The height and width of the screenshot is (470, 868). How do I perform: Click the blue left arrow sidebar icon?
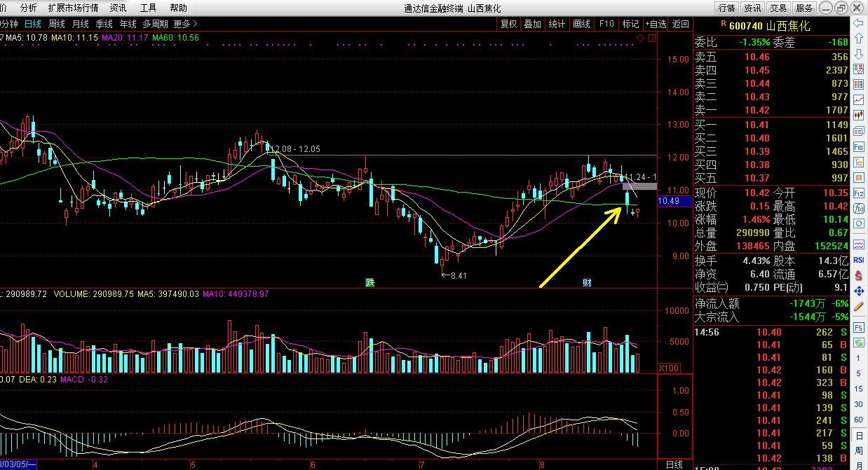[858, 23]
